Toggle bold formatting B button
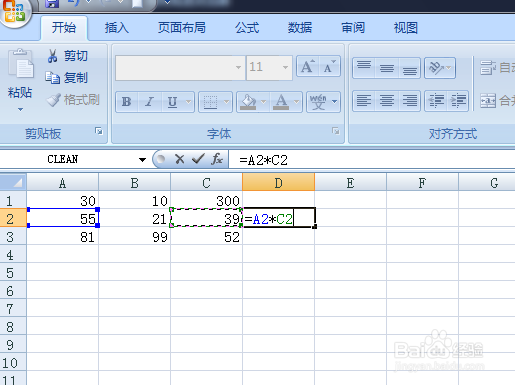515x385 pixels. click(126, 102)
